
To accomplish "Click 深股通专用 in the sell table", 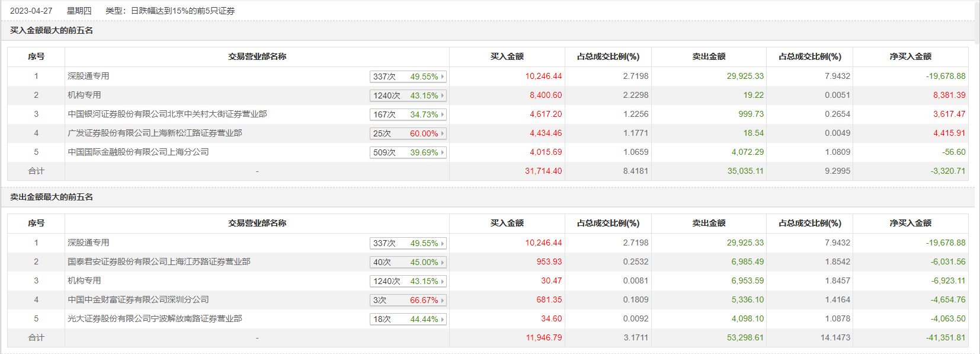I will click(88, 243).
